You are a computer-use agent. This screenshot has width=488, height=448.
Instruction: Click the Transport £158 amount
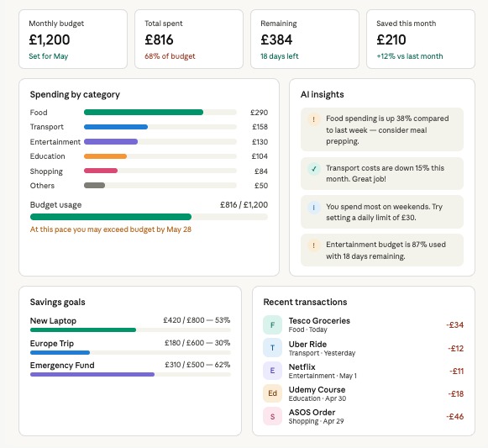tap(260, 127)
